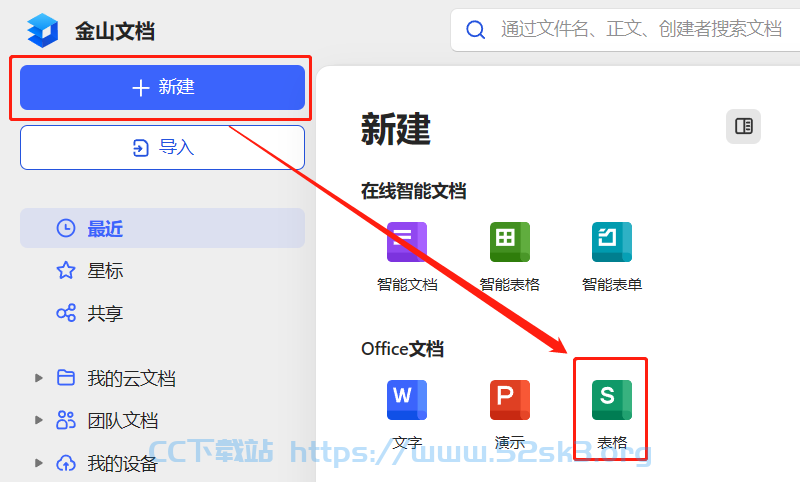Click the star icon beside 星标
This screenshot has width=800, height=482.
66,270
